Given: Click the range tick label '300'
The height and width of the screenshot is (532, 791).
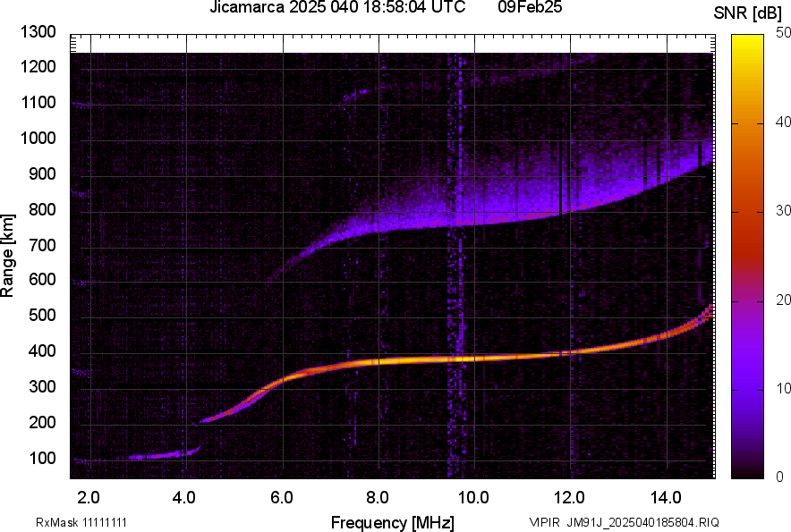Looking at the screenshot, I should tap(42, 387).
